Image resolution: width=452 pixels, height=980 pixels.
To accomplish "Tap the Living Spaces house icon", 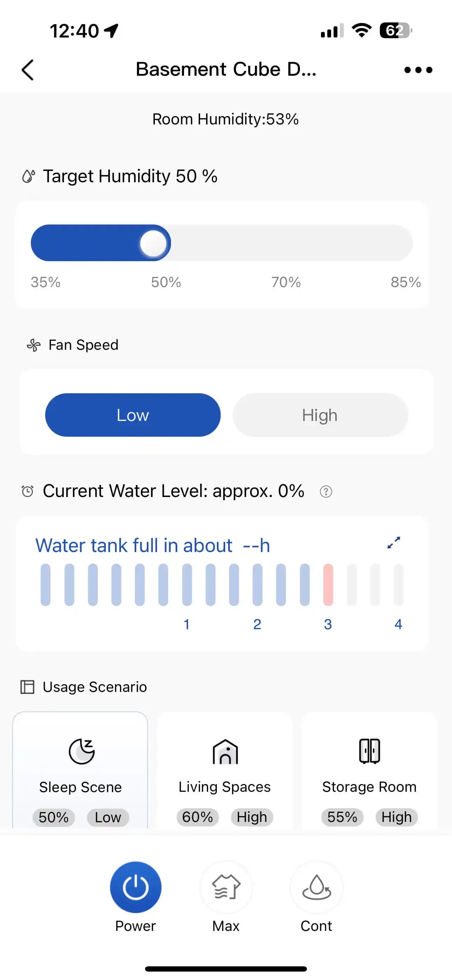I will pyautogui.click(x=225, y=751).
